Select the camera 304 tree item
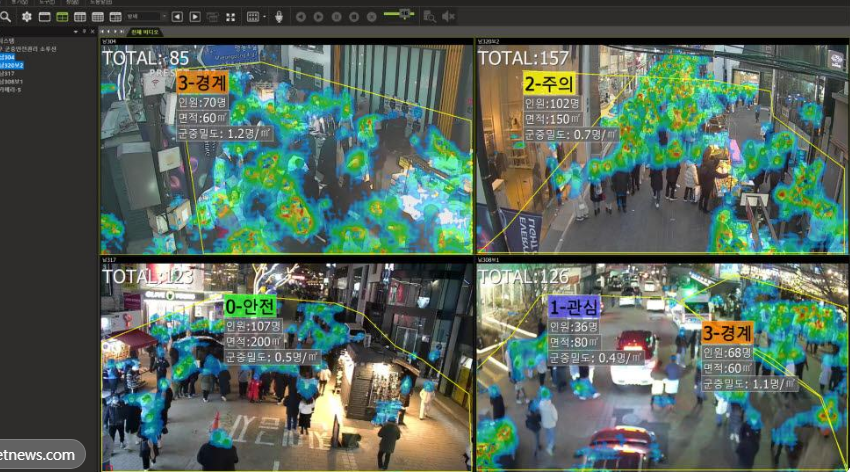Screen dimensions: 850x472 (7, 57)
